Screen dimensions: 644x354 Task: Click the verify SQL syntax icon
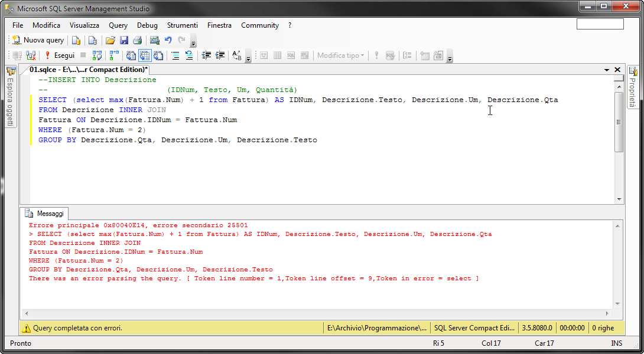click(390, 55)
